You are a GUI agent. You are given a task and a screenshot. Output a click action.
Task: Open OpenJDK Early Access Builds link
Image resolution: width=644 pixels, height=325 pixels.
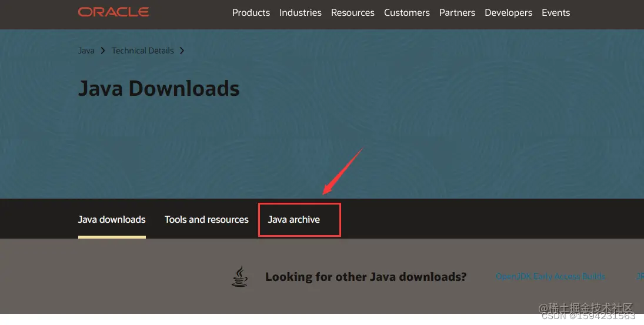(x=550, y=276)
